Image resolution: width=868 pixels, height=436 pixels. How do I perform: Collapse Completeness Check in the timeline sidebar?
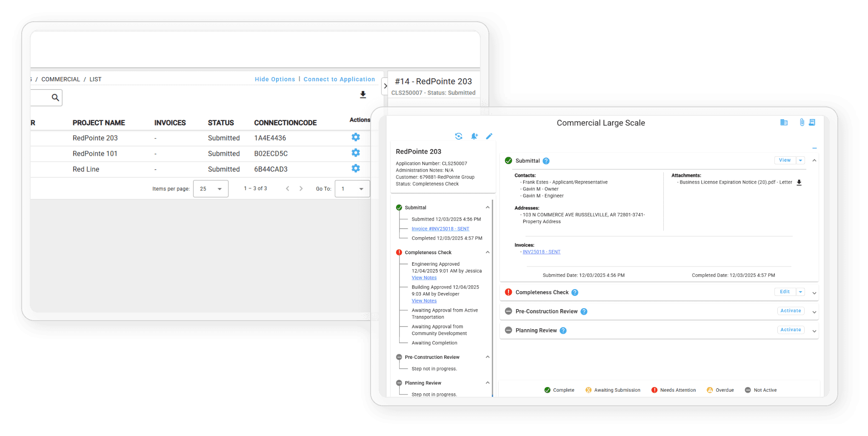pos(488,252)
